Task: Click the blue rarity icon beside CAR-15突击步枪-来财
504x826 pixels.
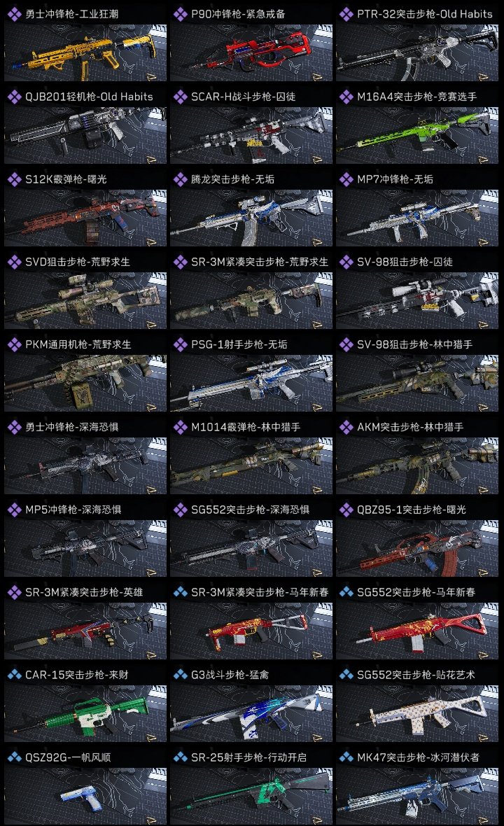Action: [14, 675]
